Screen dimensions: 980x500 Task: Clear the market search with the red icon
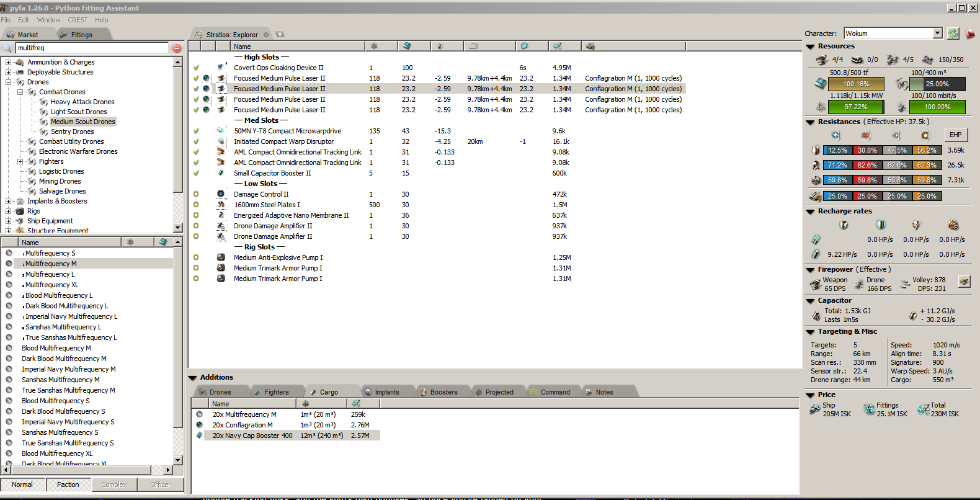point(177,48)
